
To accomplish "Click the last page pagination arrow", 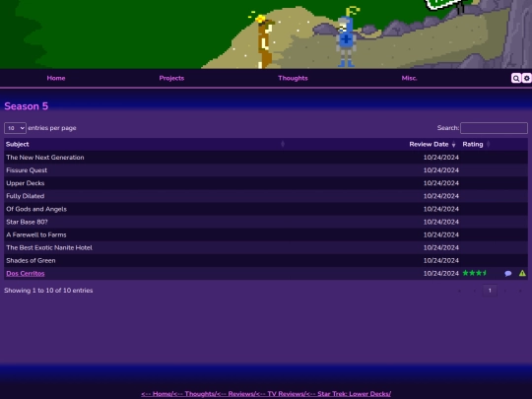I will [520, 291].
